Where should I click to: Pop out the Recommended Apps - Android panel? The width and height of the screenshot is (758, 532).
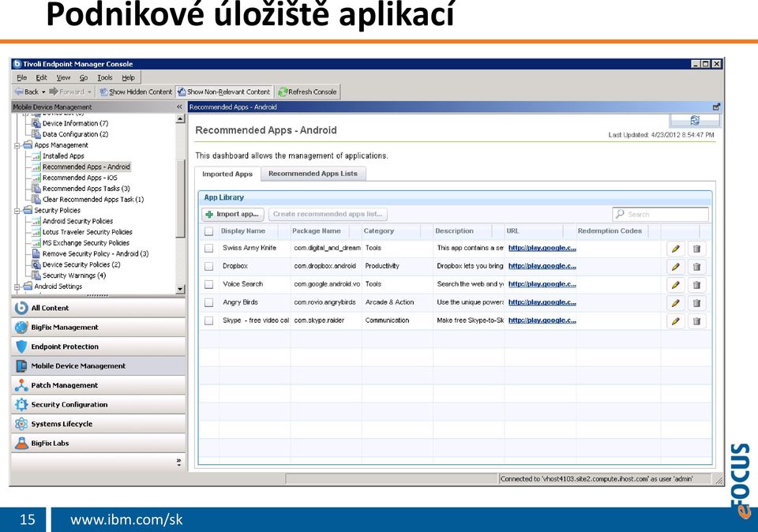pos(716,107)
